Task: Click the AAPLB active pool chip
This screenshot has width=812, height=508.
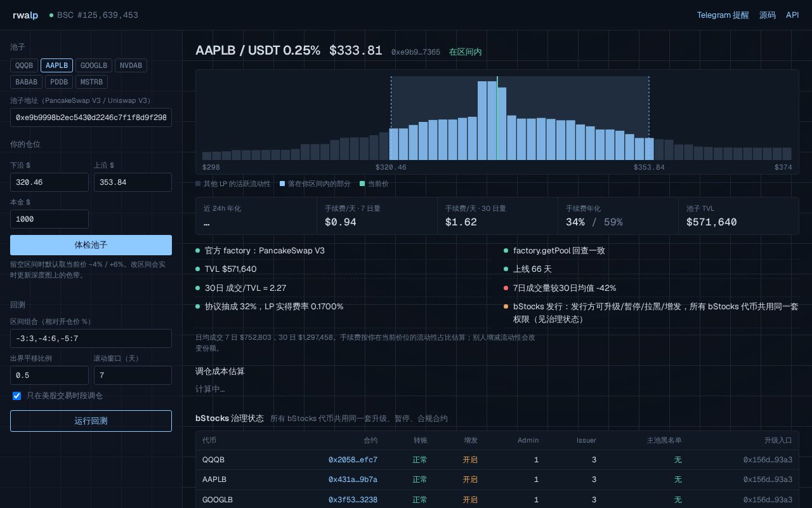Action: pos(56,65)
